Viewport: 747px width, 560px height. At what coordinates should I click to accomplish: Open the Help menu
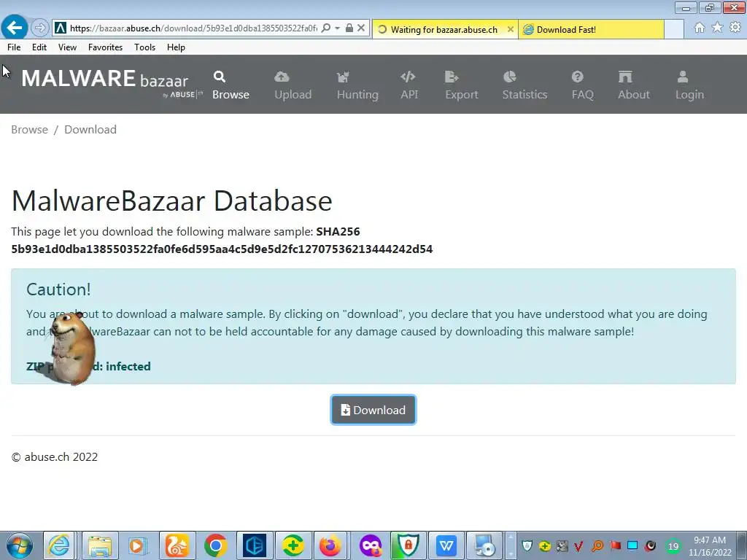(x=176, y=47)
